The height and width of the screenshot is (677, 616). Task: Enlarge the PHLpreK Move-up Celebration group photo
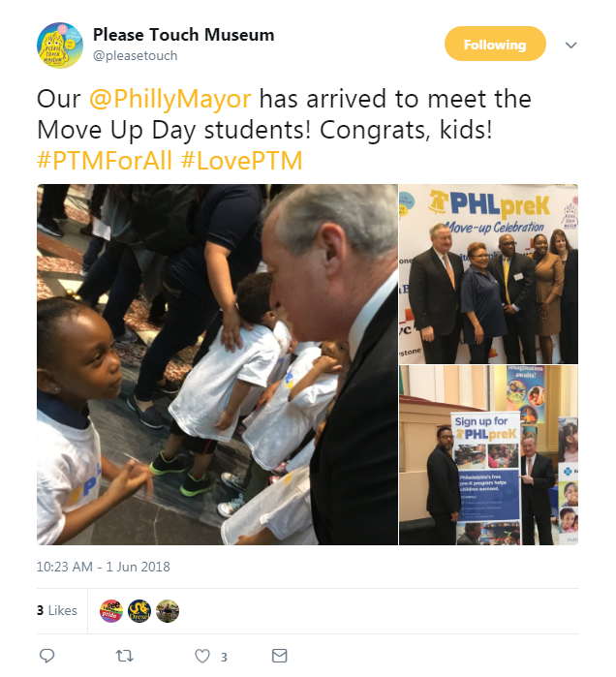[489, 274]
